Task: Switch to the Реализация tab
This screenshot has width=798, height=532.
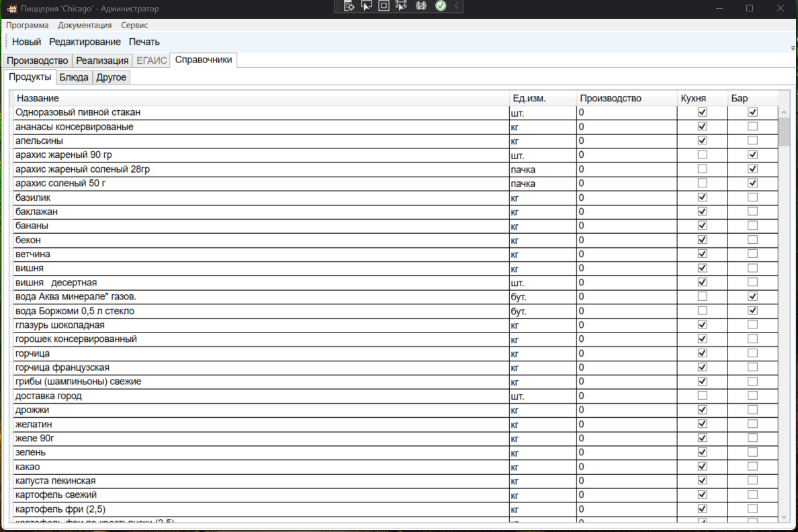Action: pyautogui.click(x=102, y=60)
